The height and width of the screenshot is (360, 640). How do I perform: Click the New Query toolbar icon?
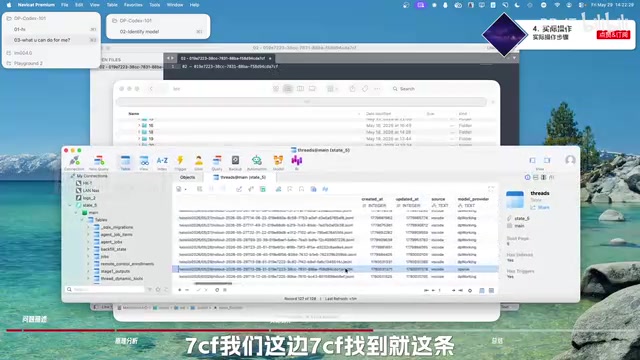tap(99, 162)
